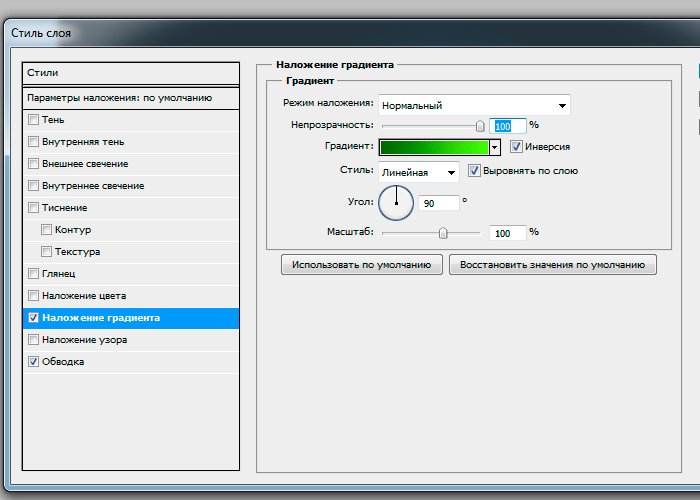The height and width of the screenshot is (500, 700).
Task: Click the Использовать по умолчанию button
Action: tap(362, 265)
